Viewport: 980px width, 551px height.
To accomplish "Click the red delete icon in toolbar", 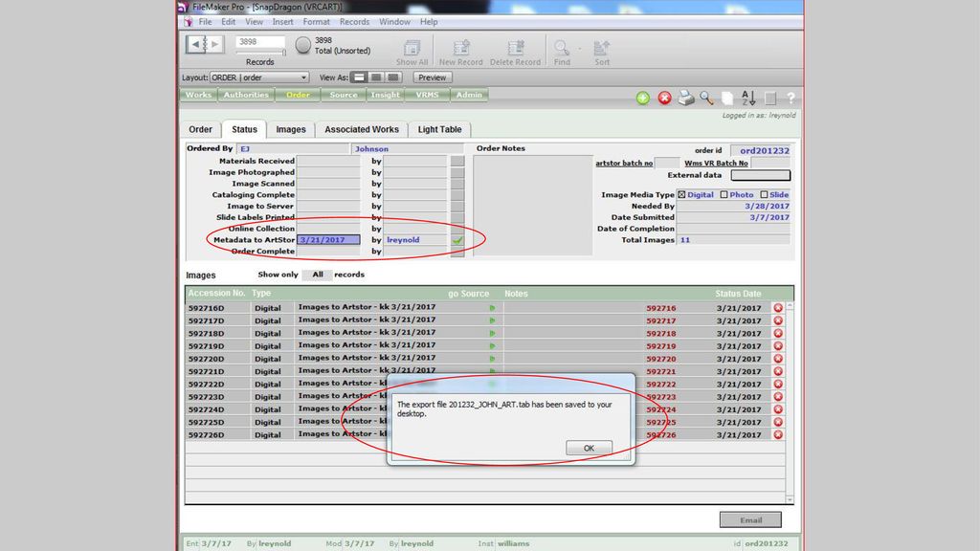I will coord(665,98).
